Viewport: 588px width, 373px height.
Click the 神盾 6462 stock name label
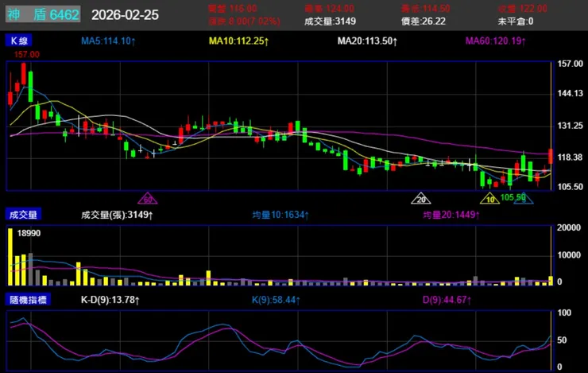(x=43, y=14)
